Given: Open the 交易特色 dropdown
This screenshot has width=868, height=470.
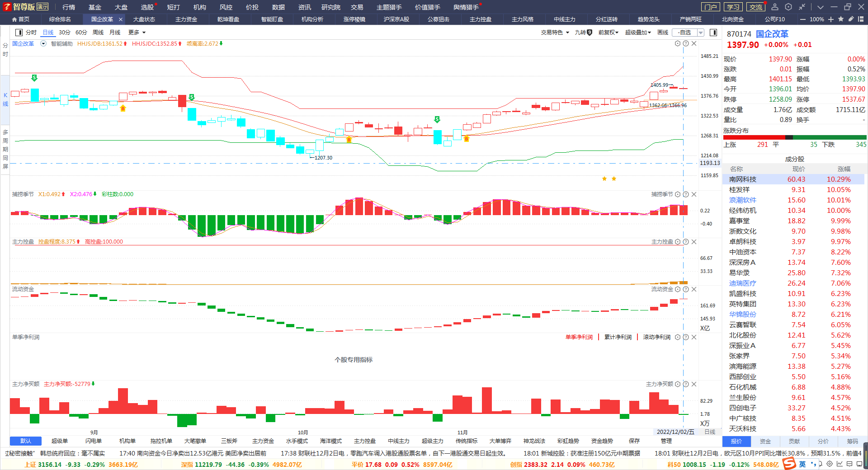Looking at the screenshot, I should pyautogui.click(x=555, y=32).
